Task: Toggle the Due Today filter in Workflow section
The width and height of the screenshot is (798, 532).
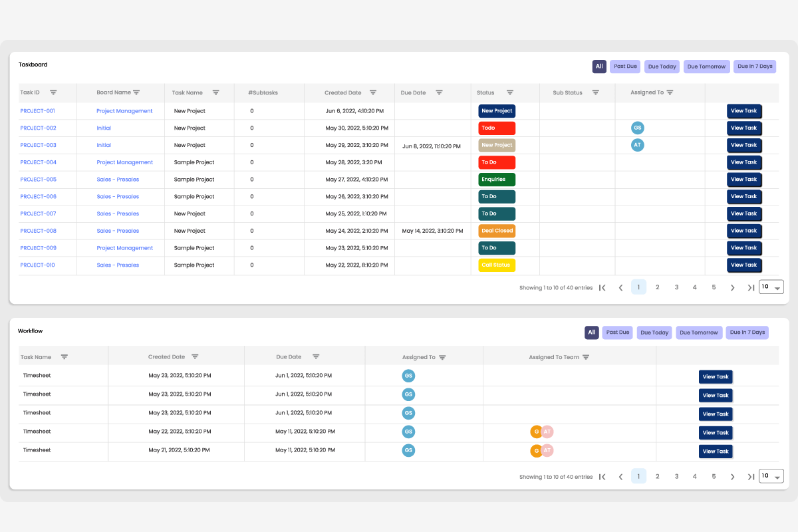Action: click(x=654, y=332)
